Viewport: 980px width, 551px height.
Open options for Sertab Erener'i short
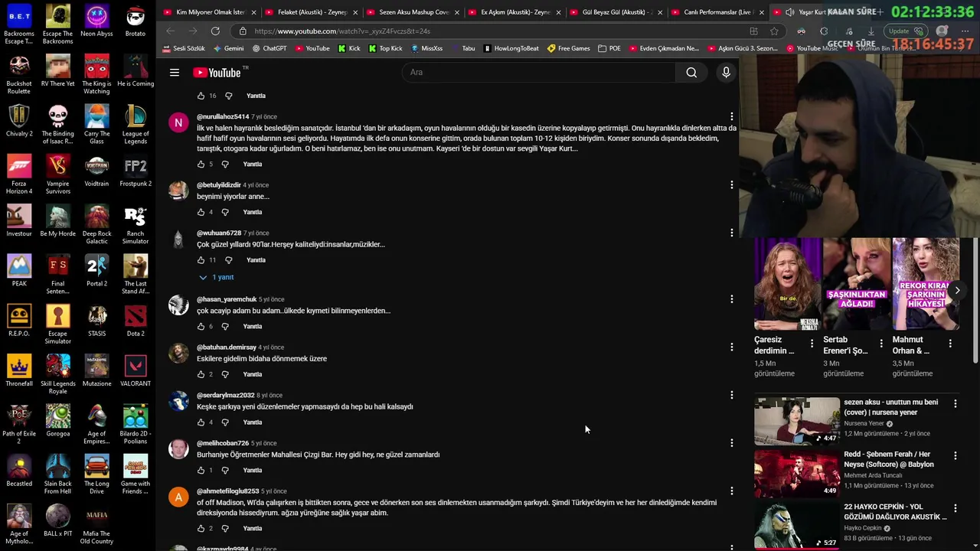click(x=881, y=344)
